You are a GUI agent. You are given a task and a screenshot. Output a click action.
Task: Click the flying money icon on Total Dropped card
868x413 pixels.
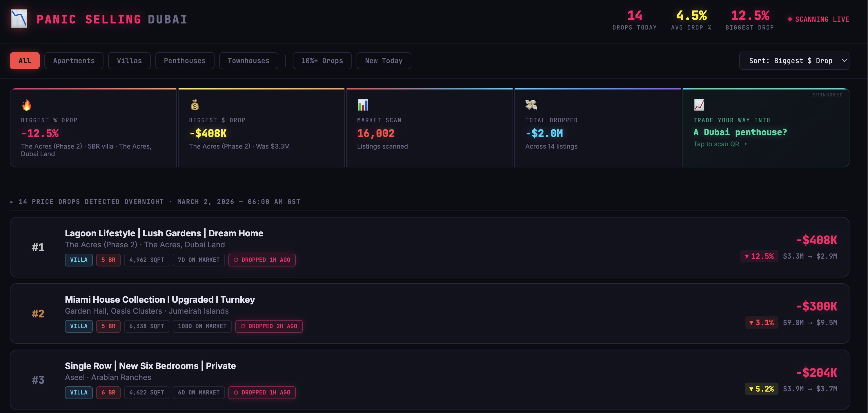(531, 105)
